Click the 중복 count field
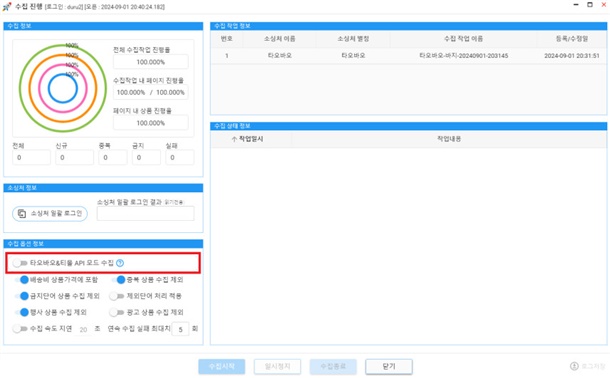This screenshot has height=378, width=610. coord(113,158)
